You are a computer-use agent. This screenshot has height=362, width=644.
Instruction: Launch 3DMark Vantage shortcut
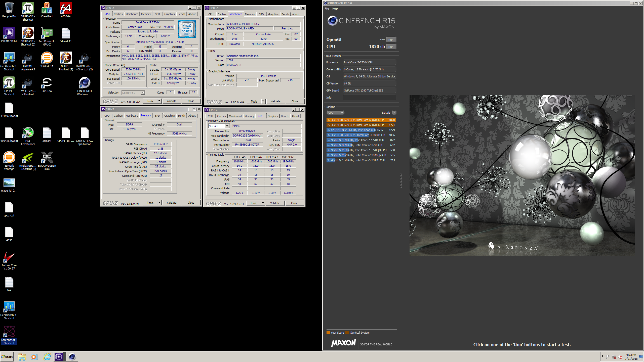9,161
